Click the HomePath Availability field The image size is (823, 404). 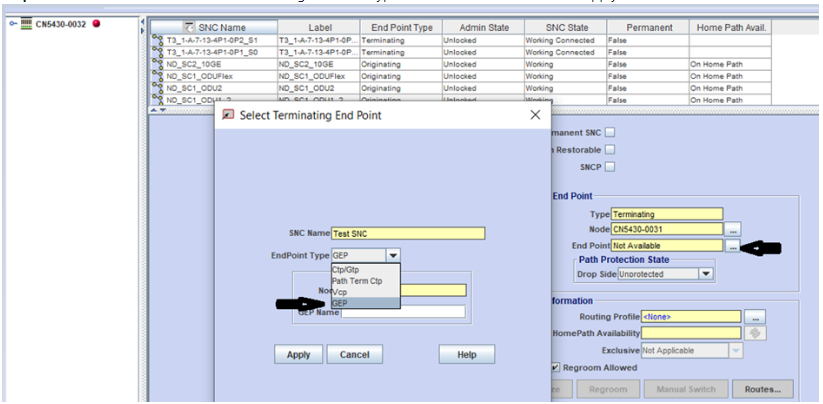691,333
